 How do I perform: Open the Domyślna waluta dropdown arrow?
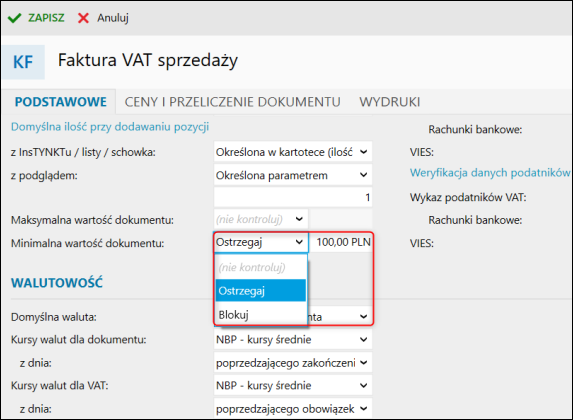point(363,316)
